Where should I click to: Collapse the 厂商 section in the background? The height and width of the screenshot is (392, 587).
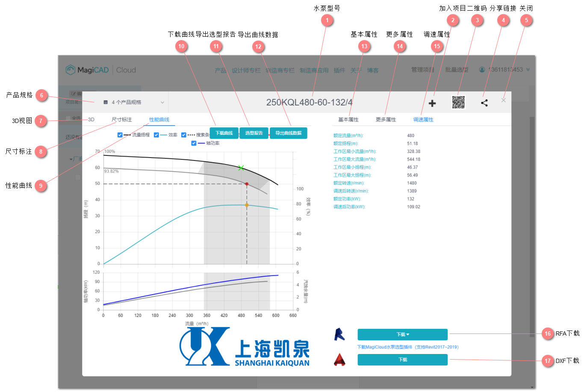(71, 159)
